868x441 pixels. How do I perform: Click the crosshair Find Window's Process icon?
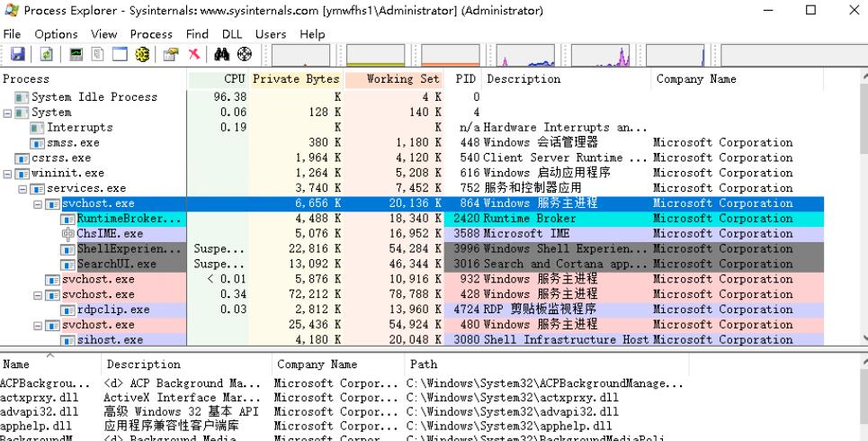[x=244, y=54]
